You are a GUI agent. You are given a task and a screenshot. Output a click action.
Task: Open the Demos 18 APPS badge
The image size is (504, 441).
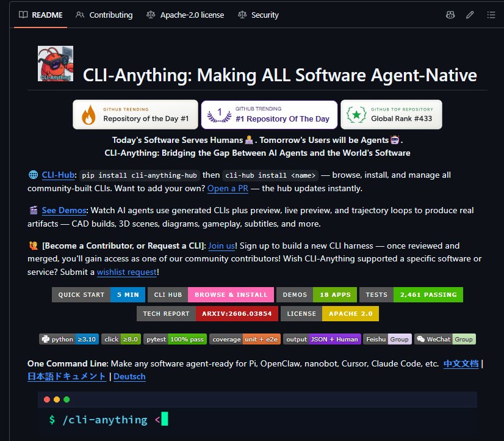point(317,294)
